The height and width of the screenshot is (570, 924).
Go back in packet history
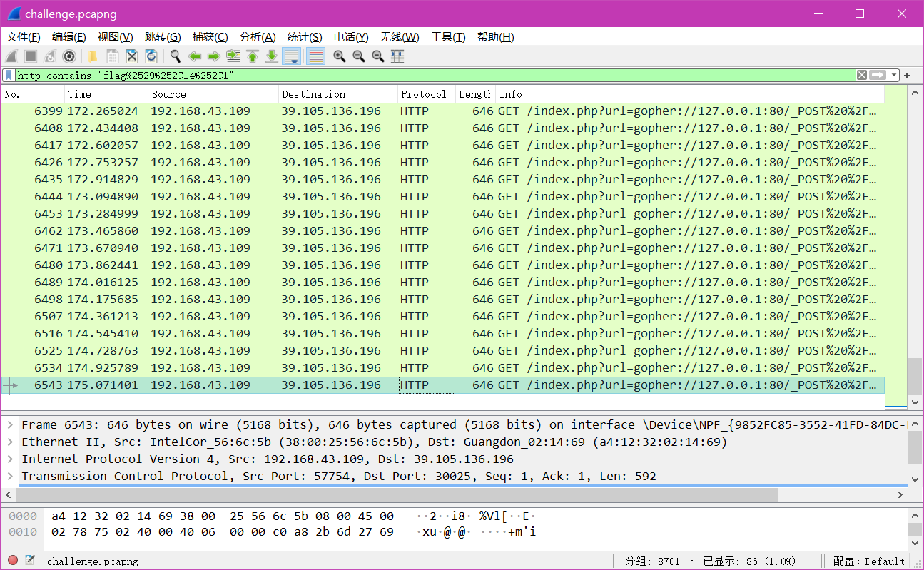coord(194,56)
